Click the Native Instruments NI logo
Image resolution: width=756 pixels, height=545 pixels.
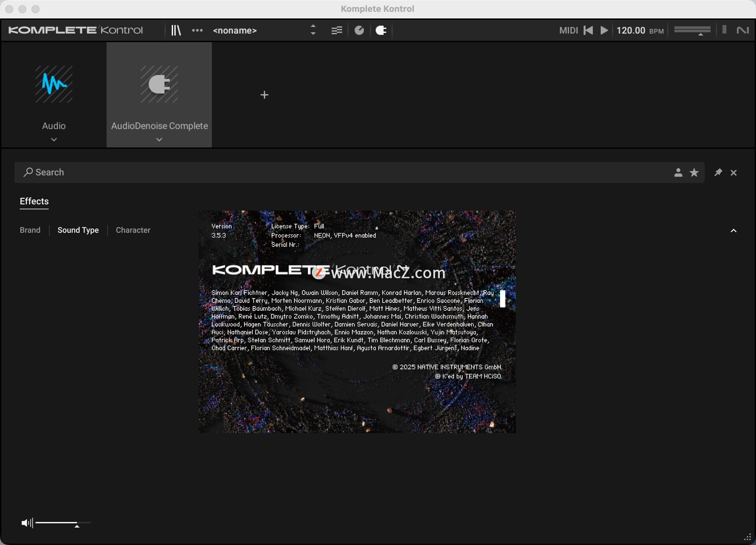(743, 30)
